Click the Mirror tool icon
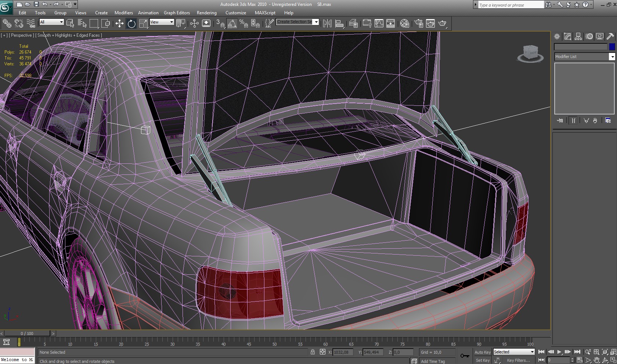 click(x=327, y=24)
